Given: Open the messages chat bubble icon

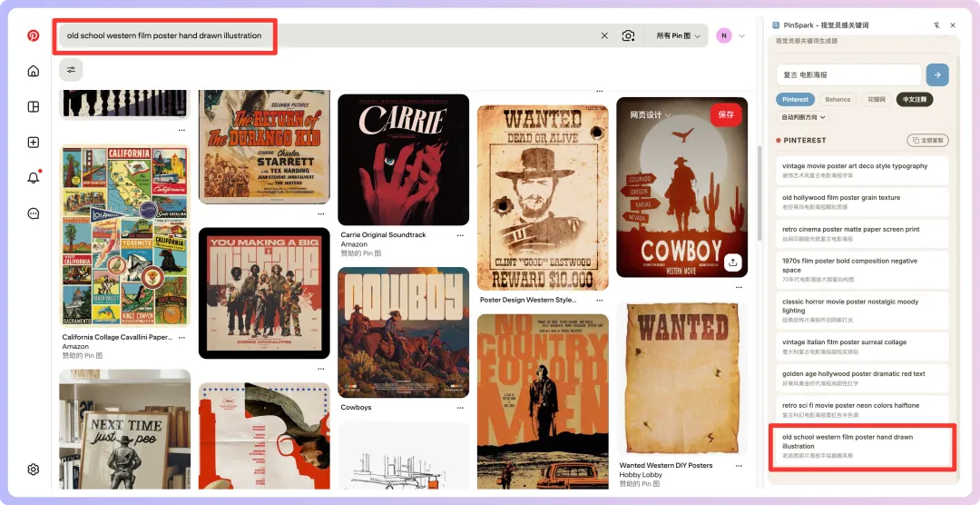Looking at the screenshot, I should pos(34,213).
